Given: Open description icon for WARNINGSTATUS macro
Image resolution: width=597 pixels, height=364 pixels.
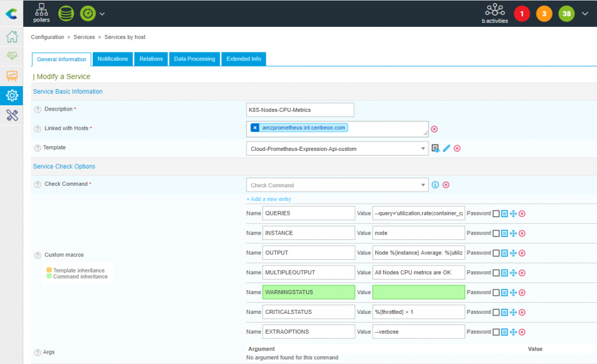Looking at the screenshot, I should point(504,293).
